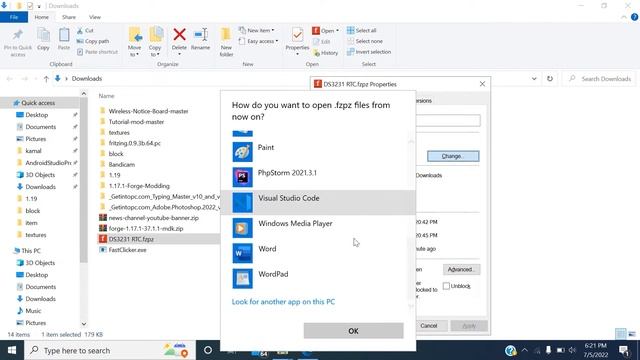Image resolution: width=640 pixels, height=360 pixels.
Task: Choose the Word app icon
Action: point(242,253)
